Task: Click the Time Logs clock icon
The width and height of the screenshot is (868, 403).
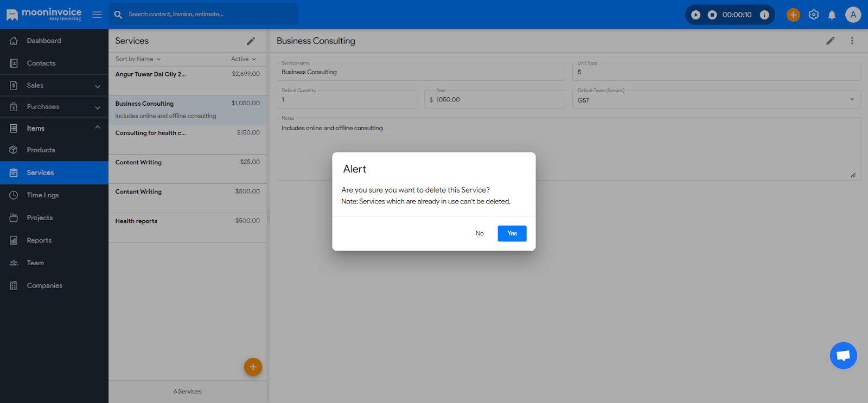Action: click(14, 195)
